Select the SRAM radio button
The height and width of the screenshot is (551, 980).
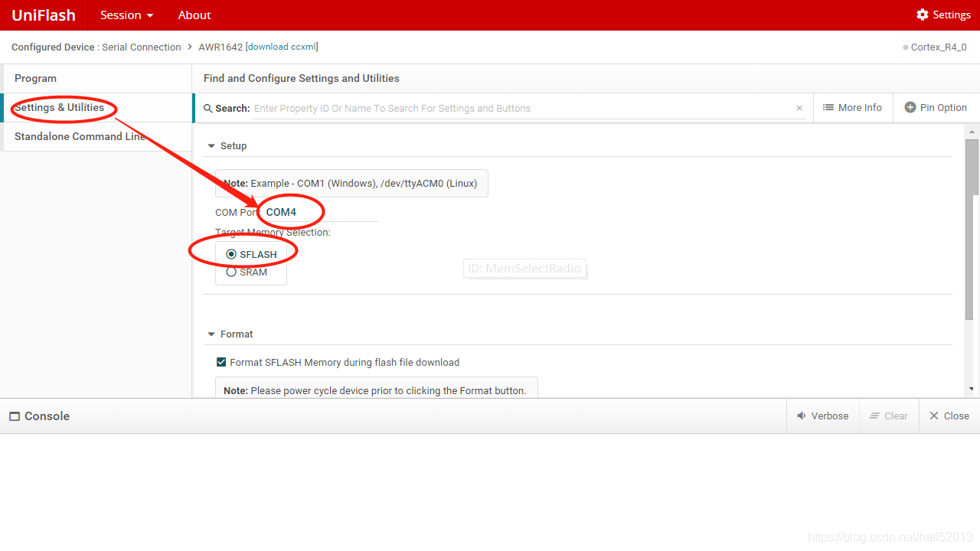pyautogui.click(x=231, y=272)
